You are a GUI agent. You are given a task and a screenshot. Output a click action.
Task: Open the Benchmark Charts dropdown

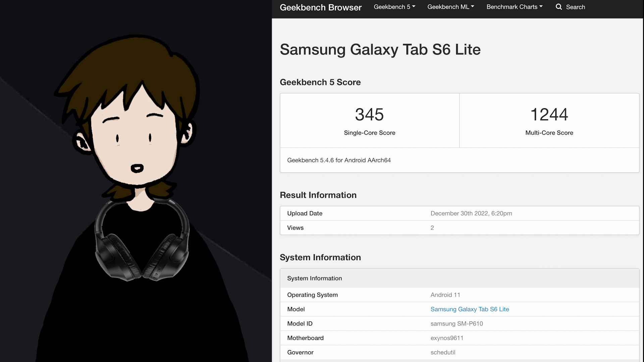(514, 7)
